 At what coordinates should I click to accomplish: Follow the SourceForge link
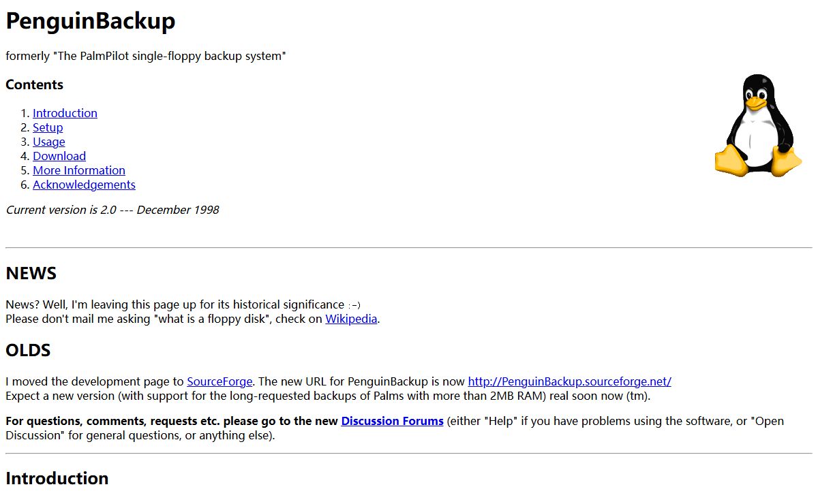(219, 381)
